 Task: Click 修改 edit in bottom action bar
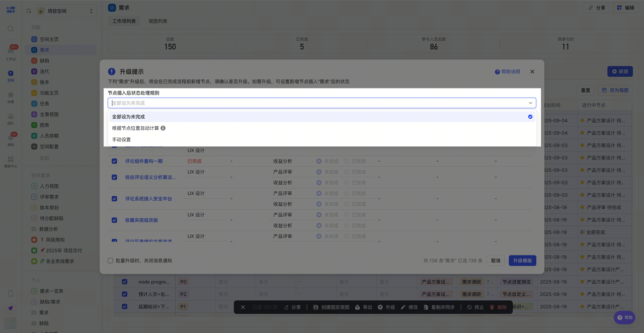[x=409, y=307]
